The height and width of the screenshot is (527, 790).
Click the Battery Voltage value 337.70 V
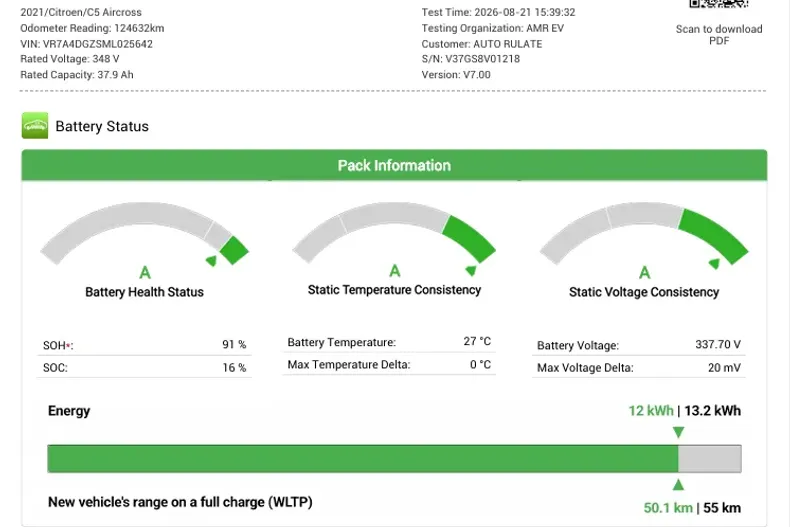pos(718,345)
